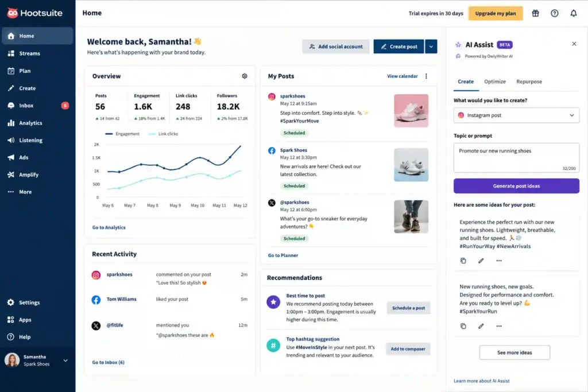
Task: Open Create in the sidebar
Action: point(37,88)
